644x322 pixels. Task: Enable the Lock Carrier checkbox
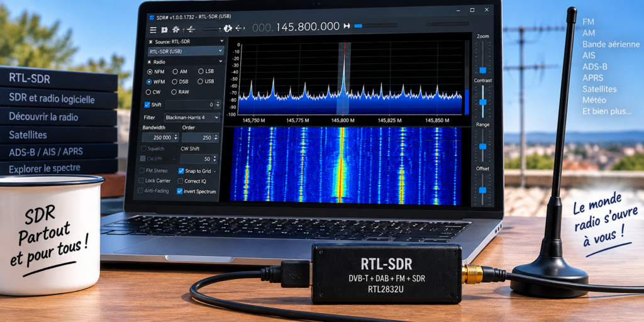point(142,180)
